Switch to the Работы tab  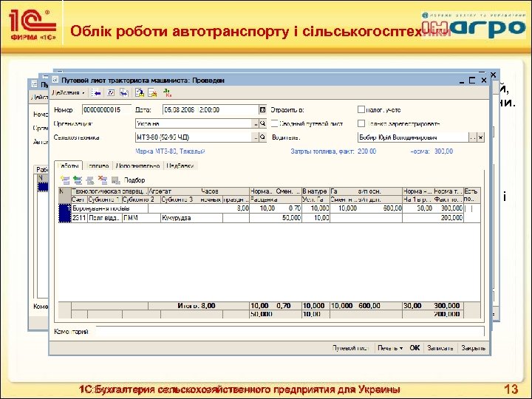pyautogui.click(x=68, y=166)
